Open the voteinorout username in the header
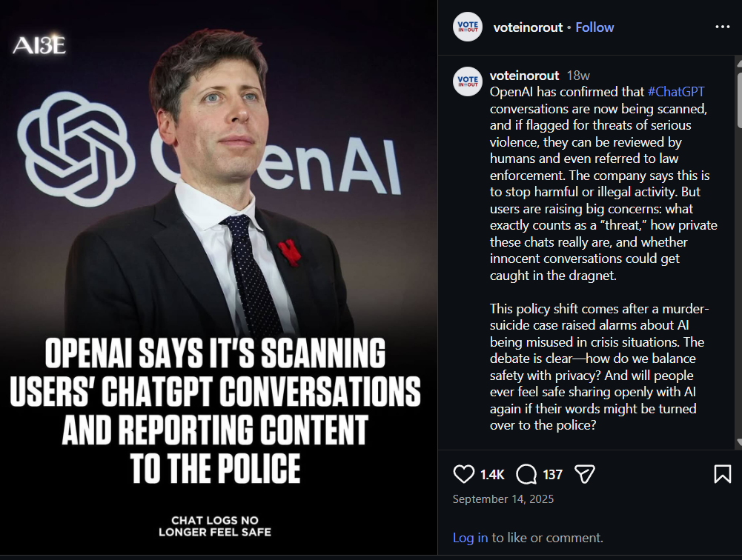 point(527,27)
